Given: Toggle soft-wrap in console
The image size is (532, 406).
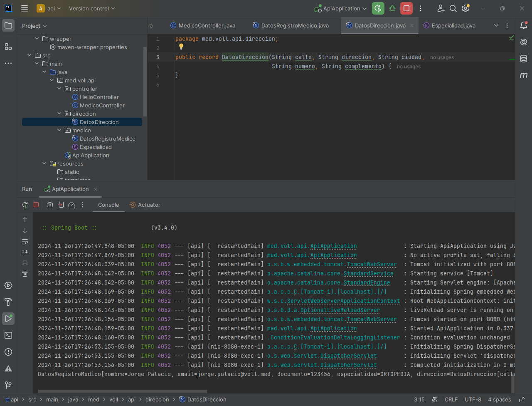Looking at the screenshot, I should [x=25, y=241].
